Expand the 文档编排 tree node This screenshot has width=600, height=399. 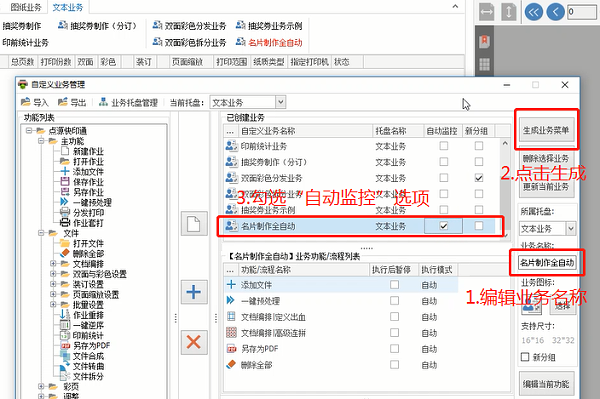point(53,264)
